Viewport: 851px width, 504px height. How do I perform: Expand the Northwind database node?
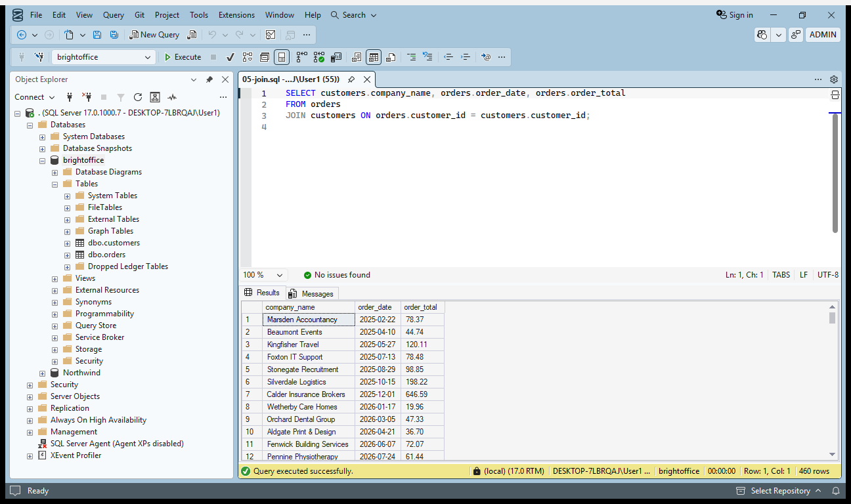point(43,373)
